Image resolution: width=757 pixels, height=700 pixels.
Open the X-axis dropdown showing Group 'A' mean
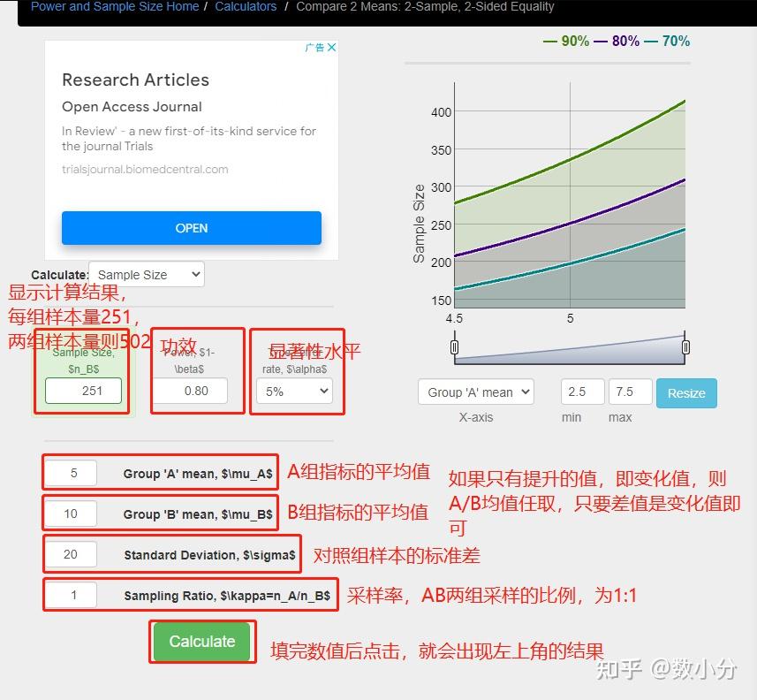475,392
